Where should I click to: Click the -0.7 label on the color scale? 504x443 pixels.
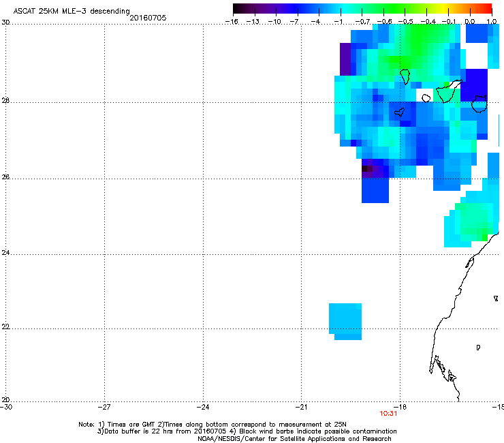coord(362,22)
